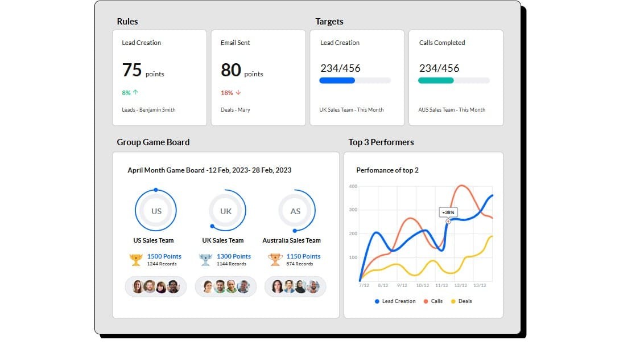Click the gold trophy icon for US Sales Team

[137, 259]
